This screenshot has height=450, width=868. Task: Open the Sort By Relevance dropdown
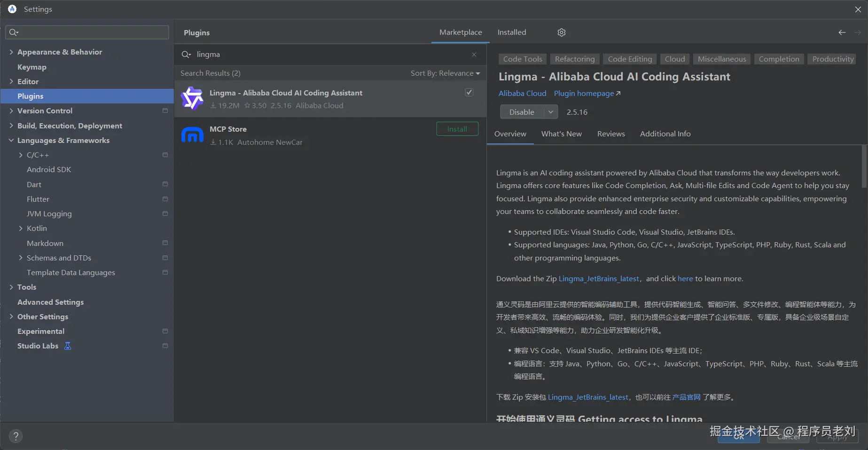(x=445, y=73)
